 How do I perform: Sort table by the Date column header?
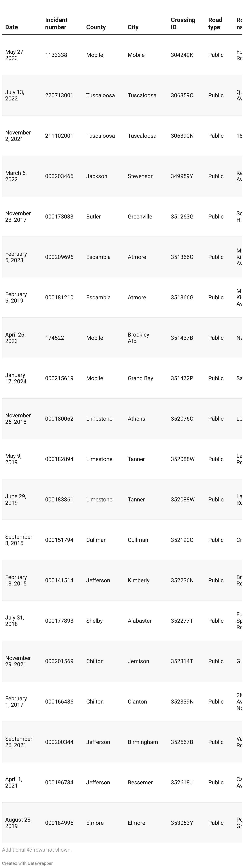tap(11, 27)
